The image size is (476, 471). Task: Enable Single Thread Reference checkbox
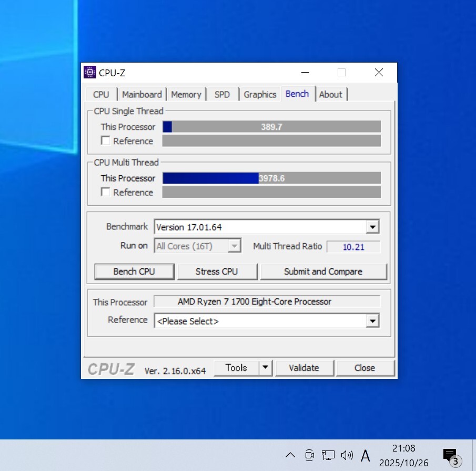(106, 141)
